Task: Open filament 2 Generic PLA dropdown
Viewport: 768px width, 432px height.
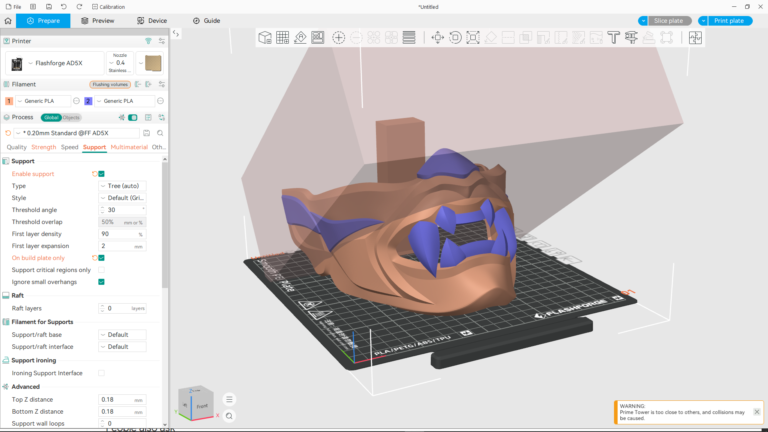Action: [x=123, y=101]
